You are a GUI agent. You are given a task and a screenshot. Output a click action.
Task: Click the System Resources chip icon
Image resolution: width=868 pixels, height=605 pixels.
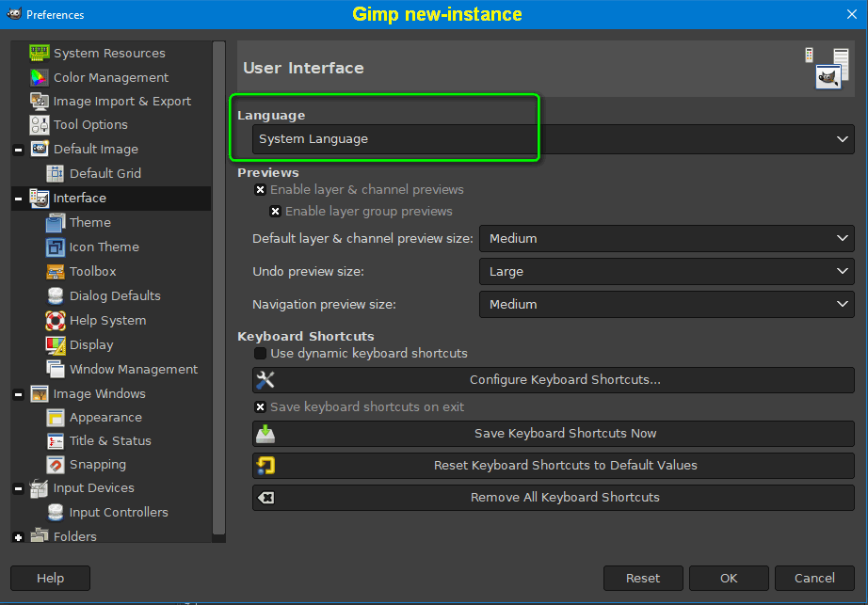[x=40, y=53]
